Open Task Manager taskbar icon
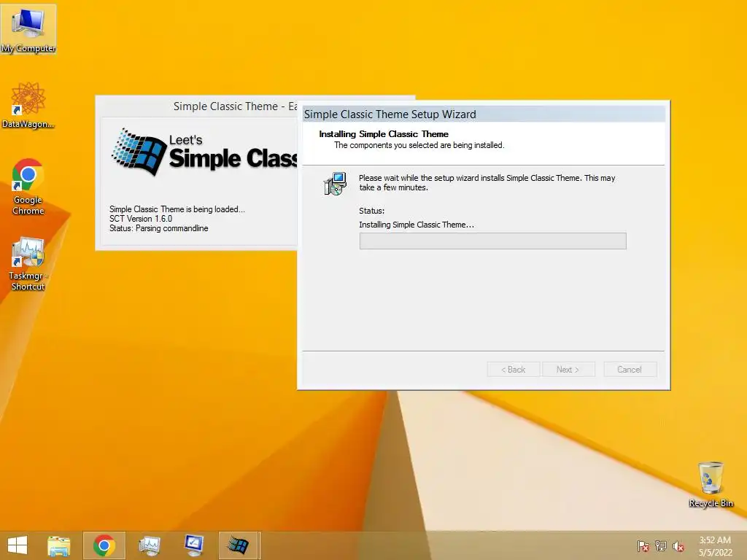747x560 pixels. tap(149, 545)
